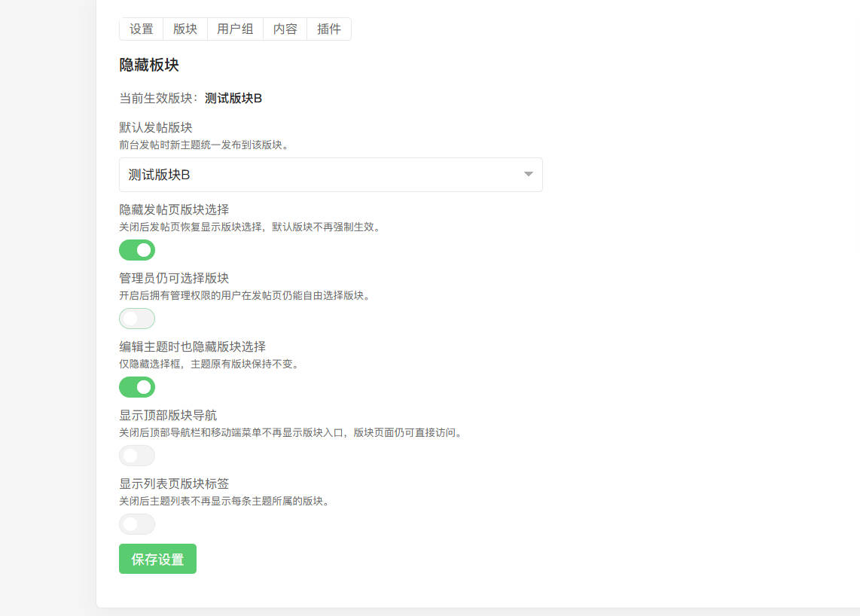Click the 显示顶部版块导航 label
Viewport: 860px width, 616px height.
[x=168, y=415]
